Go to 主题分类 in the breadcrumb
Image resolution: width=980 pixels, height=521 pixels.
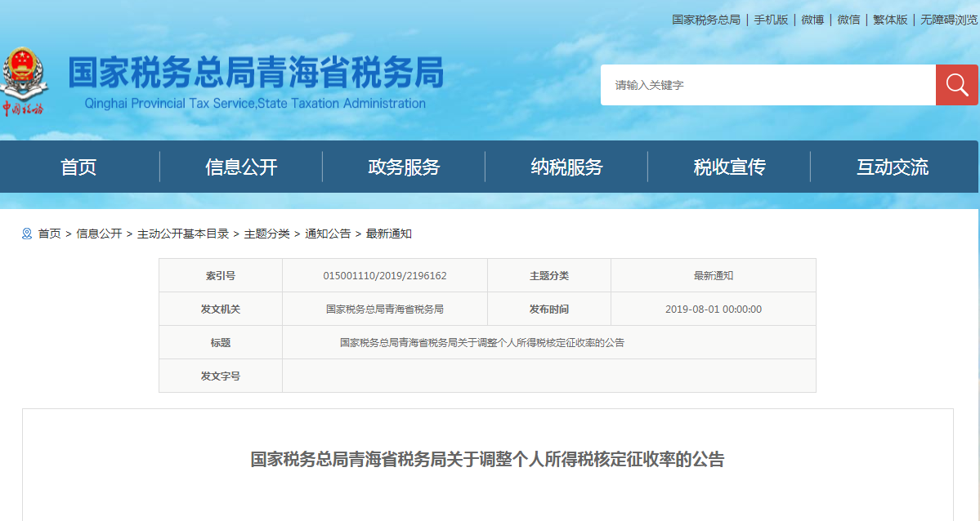[x=267, y=234]
